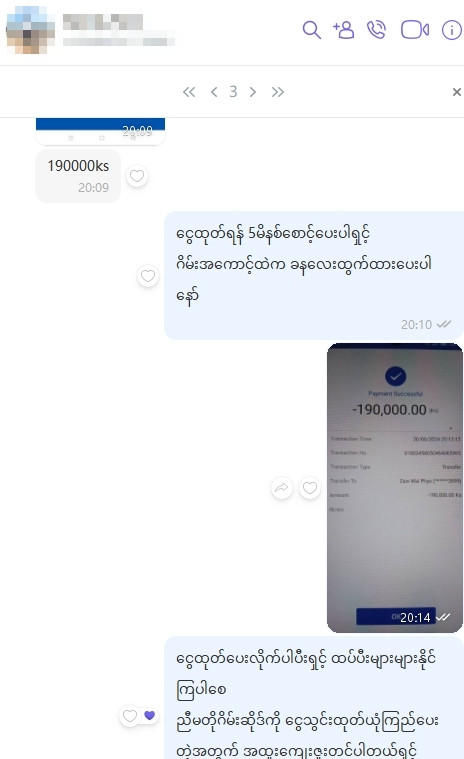Click the add participant icon
The height and width of the screenshot is (759, 464).
pyautogui.click(x=344, y=30)
